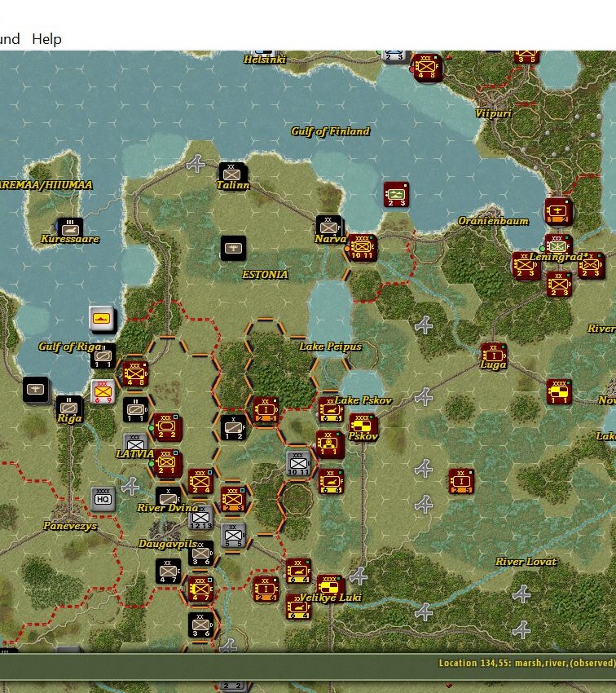Select the grey XXX 10 11 counter
The height and width of the screenshot is (693, 616).
click(298, 464)
